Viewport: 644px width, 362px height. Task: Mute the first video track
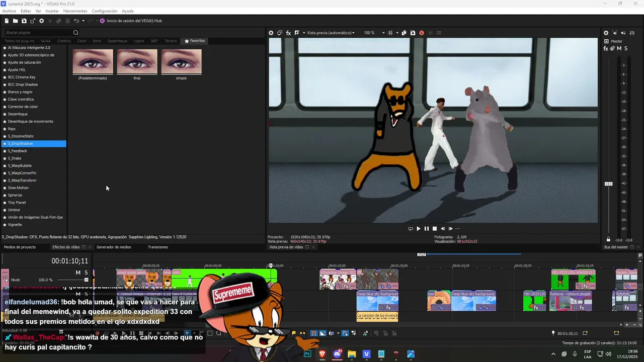(x=78, y=273)
